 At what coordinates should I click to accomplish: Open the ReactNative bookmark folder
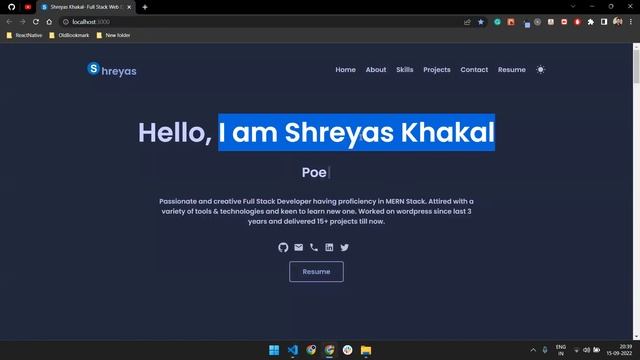tap(24, 36)
